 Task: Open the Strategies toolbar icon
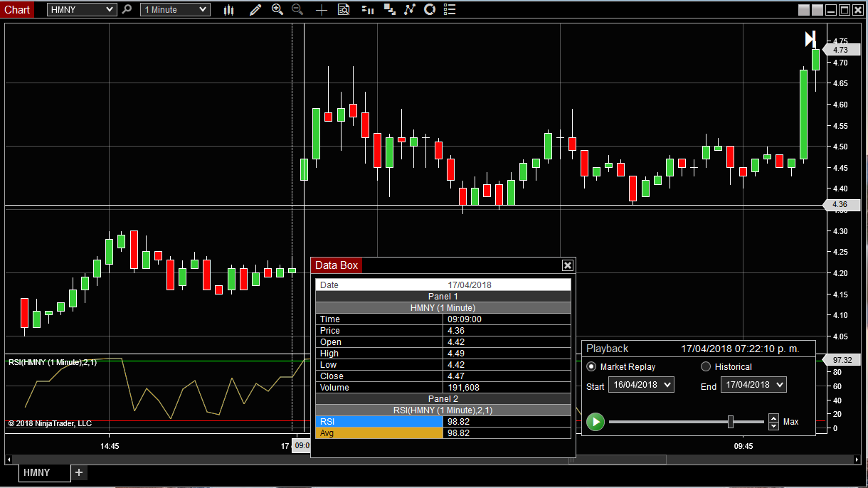click(x=429, y=10)
